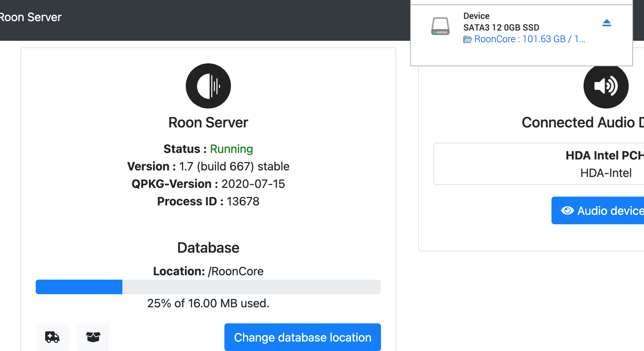Click the HDA Intel PCH device card

[x=539, y=164]
